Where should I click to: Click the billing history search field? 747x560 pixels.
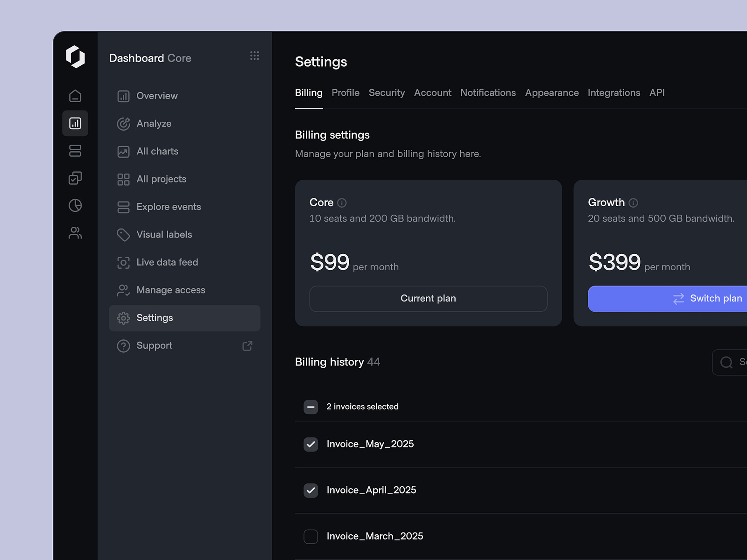tap(733, 362)
